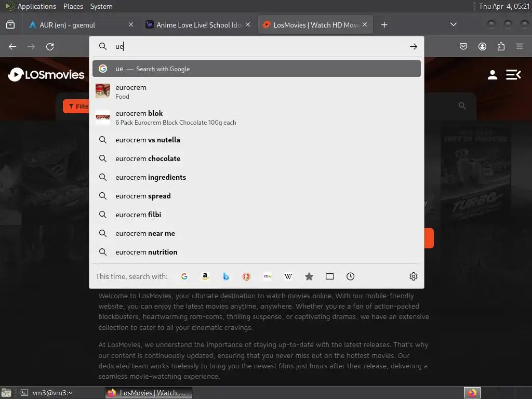Viewport: 532px width, 399px height.
Task: Click the Firefox workspace icon in bottom panel
Action: (x=472, y=393)
